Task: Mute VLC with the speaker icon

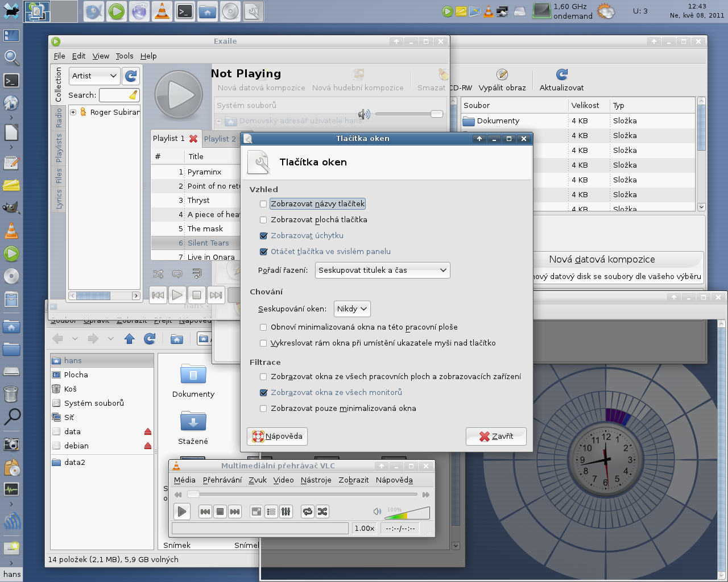Action: tap(377, 512)
